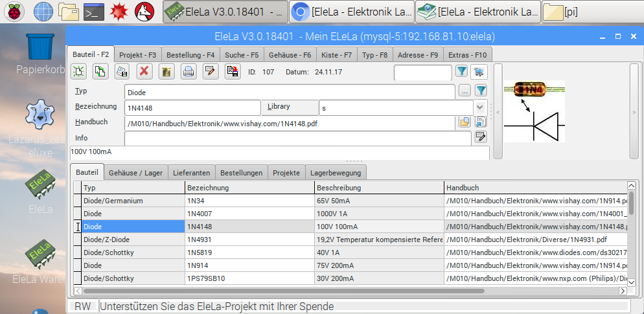Open the Handbuch PDF with the document icon
This screenshot has width=644, height=314.
coord(481,122)
